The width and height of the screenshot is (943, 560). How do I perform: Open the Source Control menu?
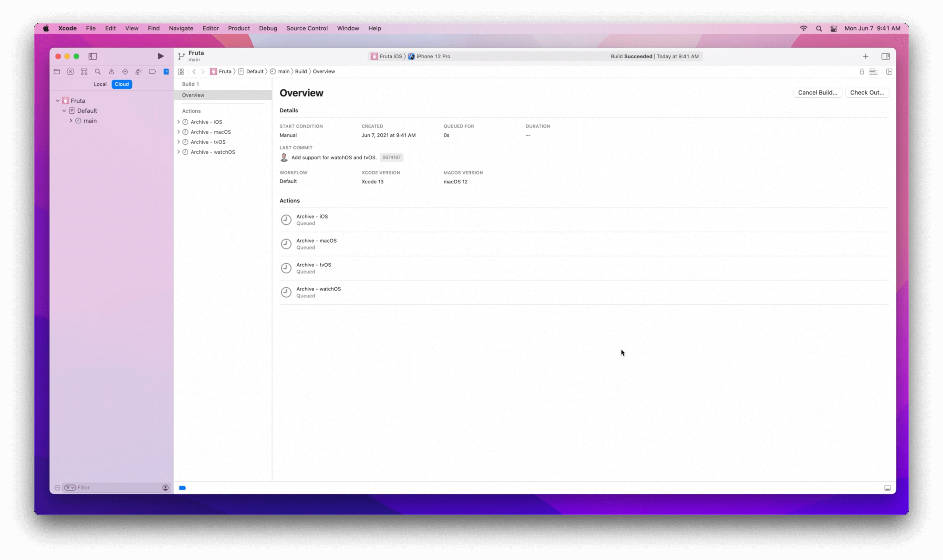click(307, 28)
